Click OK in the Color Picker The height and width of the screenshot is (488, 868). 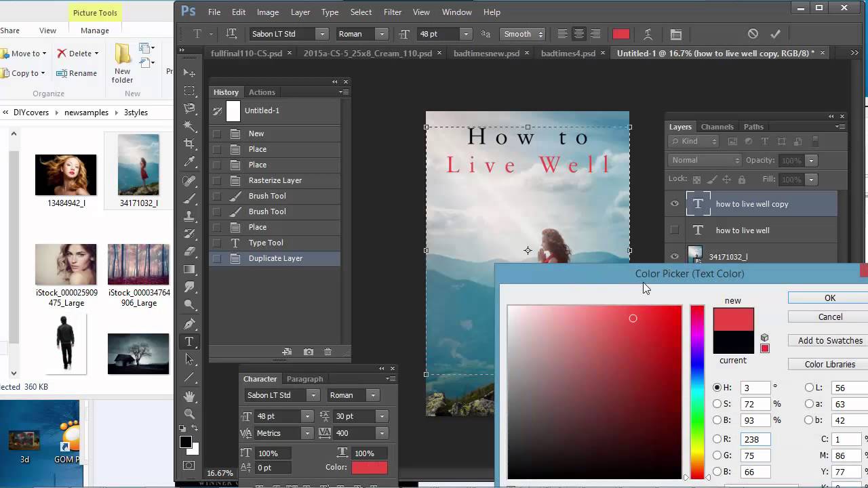click(x=829, y=298)
